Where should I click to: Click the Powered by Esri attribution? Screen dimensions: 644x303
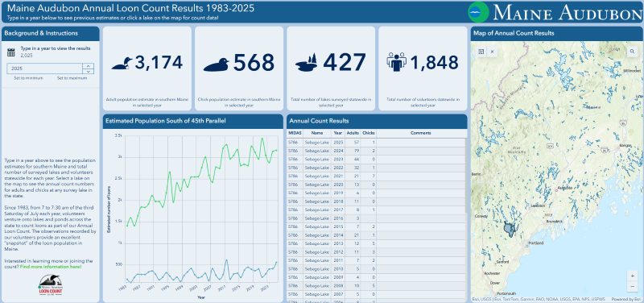point(626,299)
